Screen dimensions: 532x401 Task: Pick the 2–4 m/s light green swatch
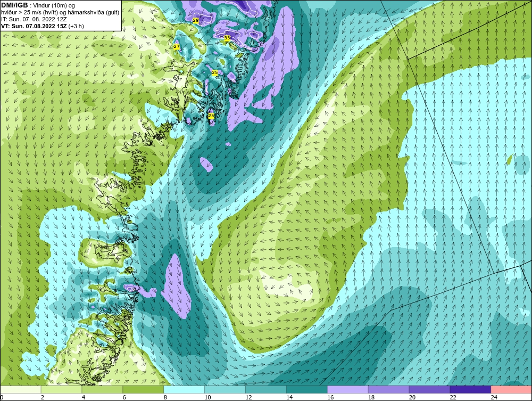pos(61,389)
